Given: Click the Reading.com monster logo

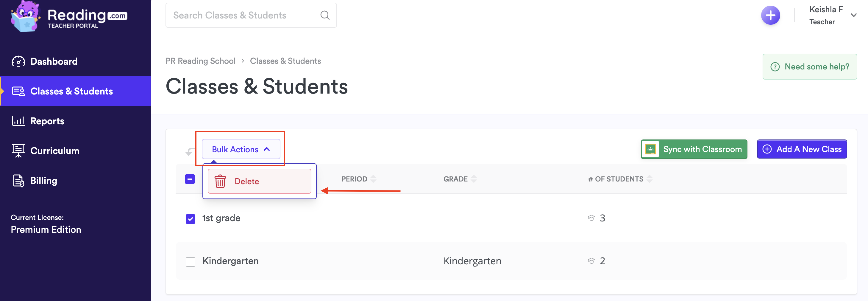Looking at the screenshot, I should (25, 17).
